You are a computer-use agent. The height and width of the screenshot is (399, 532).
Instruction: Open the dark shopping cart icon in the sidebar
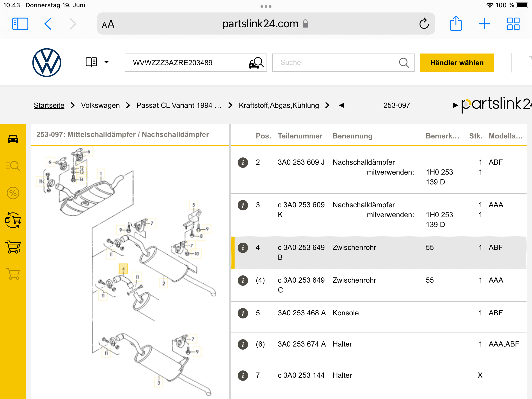[13, 247]
